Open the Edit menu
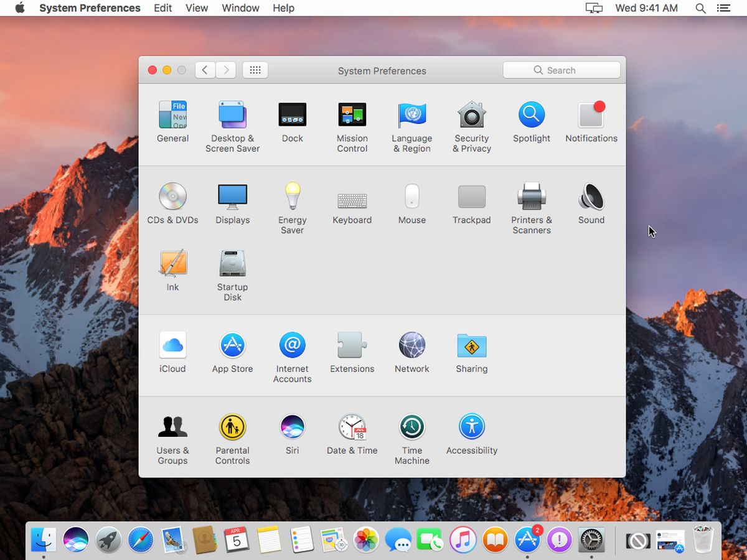The image size is (747, 560). point(163,8)
